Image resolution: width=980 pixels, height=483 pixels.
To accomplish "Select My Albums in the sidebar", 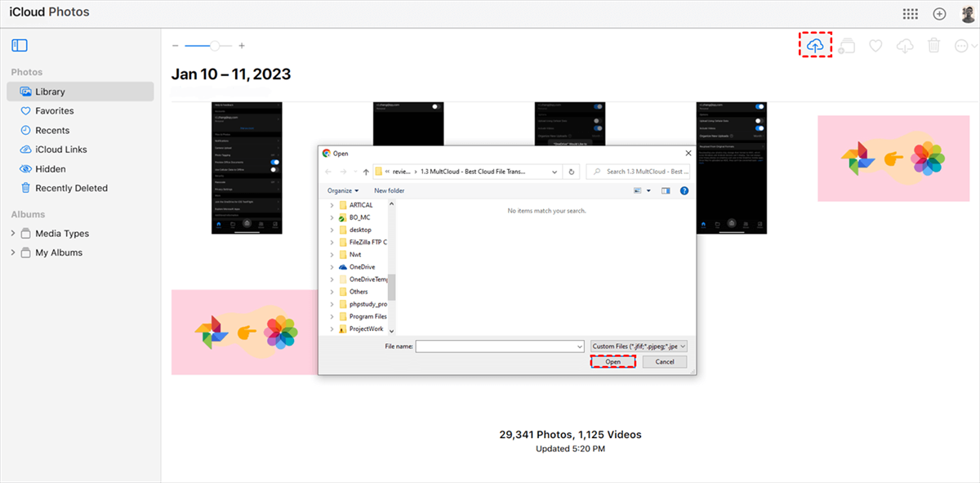I will (59, 253).
